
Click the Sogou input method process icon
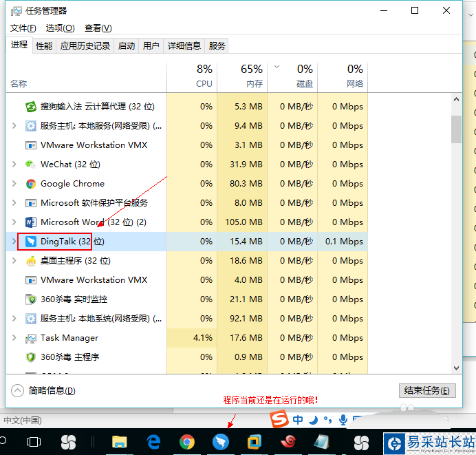click(31, 107)
